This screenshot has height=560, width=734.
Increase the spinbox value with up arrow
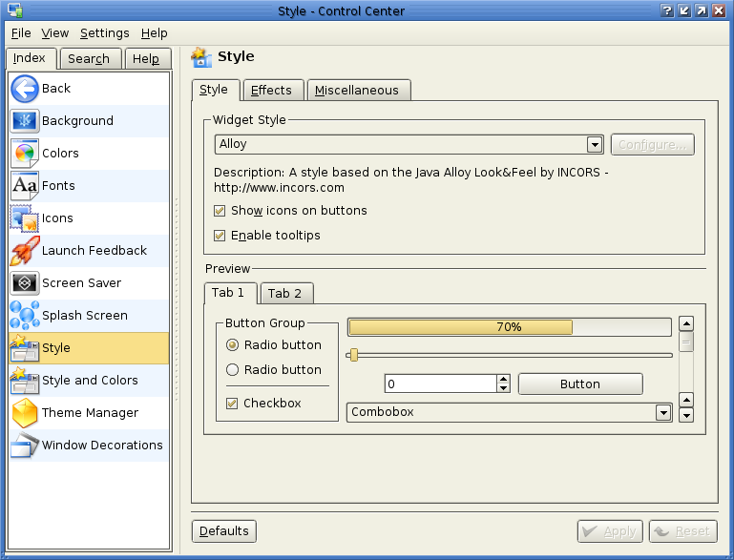[503, 379]
